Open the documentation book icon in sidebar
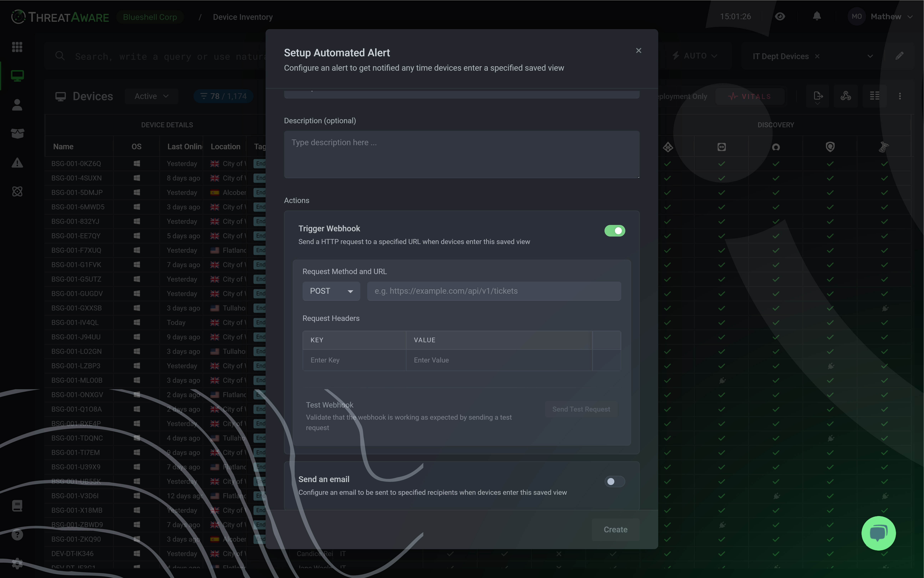The width and height of the screenshot is (924, 578). 17,505
